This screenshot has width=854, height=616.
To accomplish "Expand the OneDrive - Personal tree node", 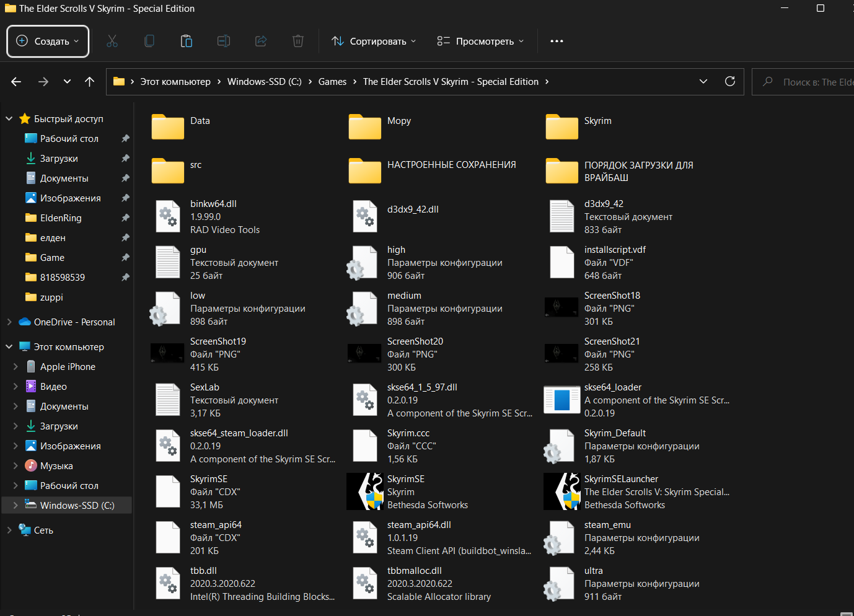I will (x=9, y=322).
